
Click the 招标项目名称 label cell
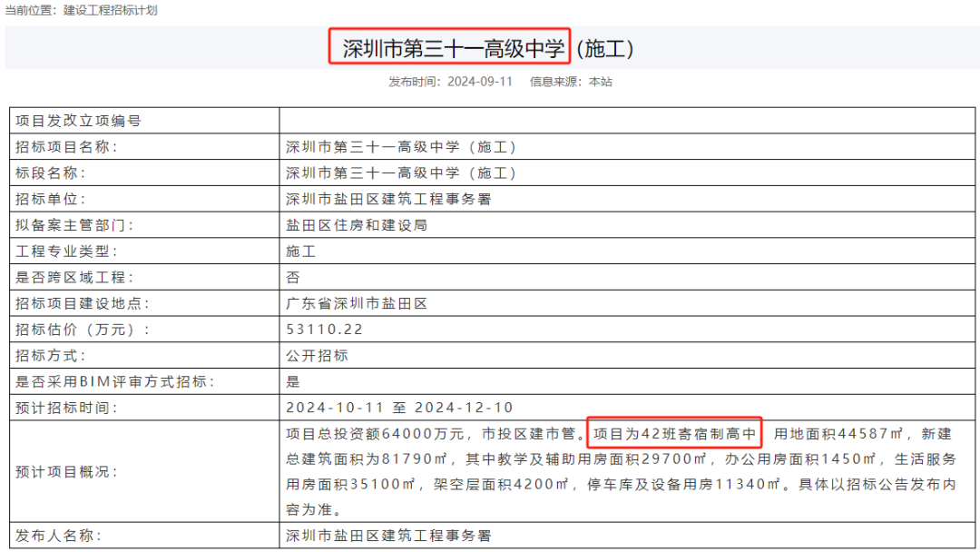pos(144,147)
